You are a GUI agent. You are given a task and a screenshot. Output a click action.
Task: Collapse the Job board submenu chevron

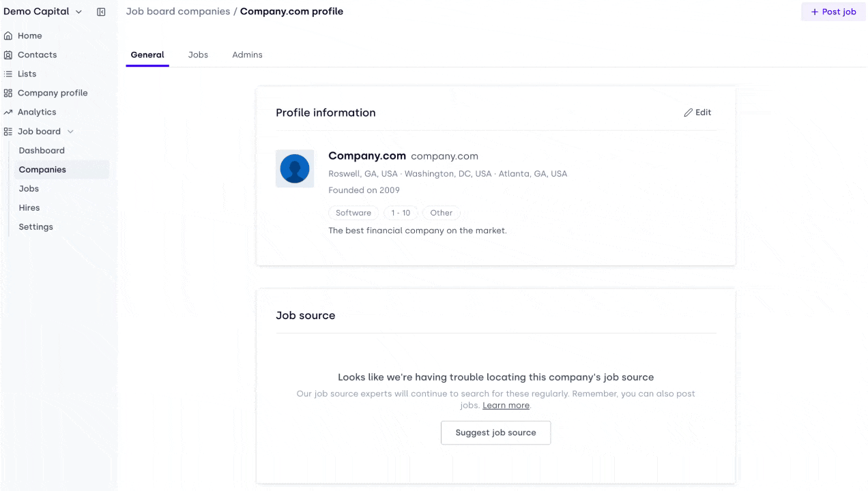(70, 132)
